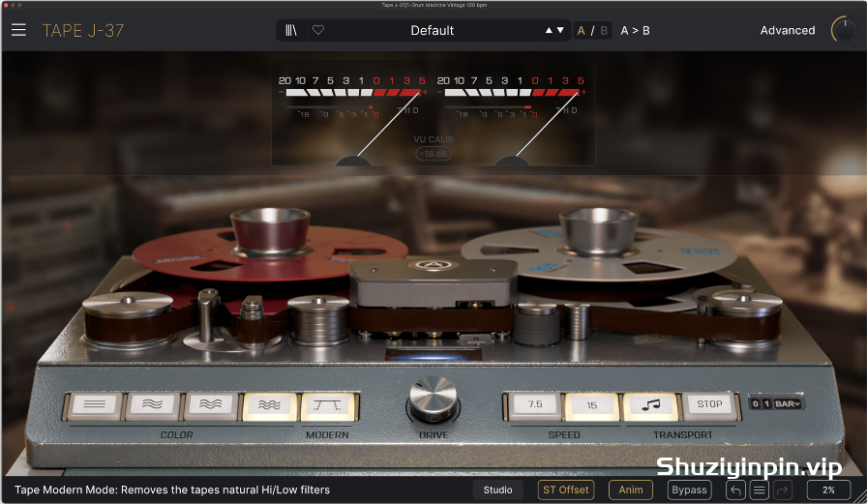867x504 pixels.
Task: Click the Arturia logo on tape head cover
Action: click(x=434, y=265)
